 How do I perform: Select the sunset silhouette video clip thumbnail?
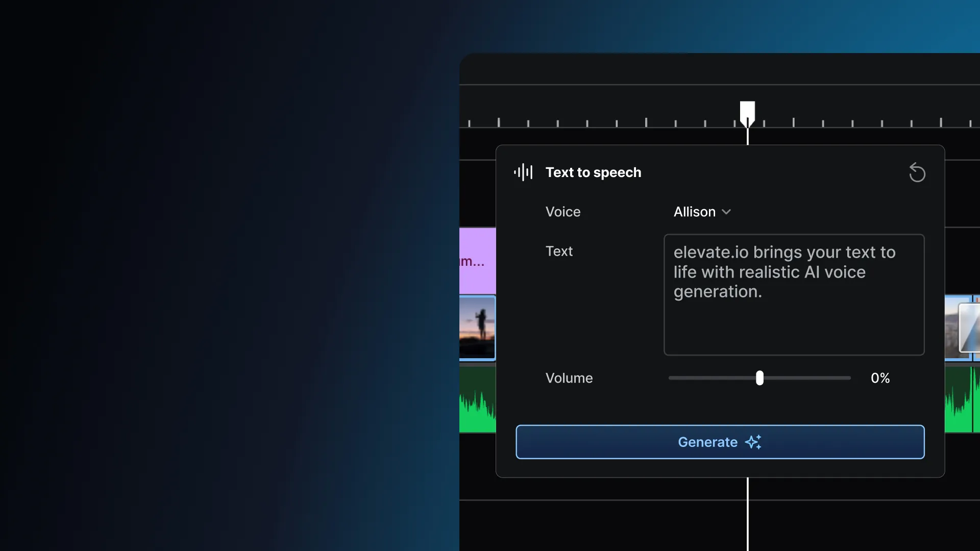[x=477, y=328]
